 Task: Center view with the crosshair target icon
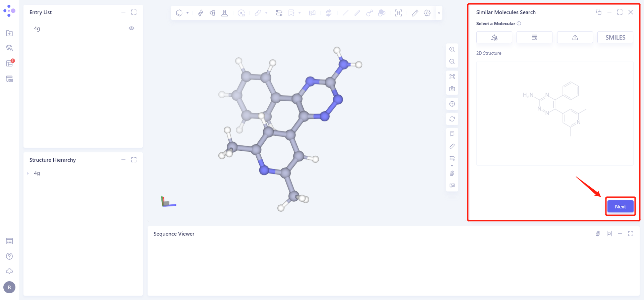click(452, 104)
